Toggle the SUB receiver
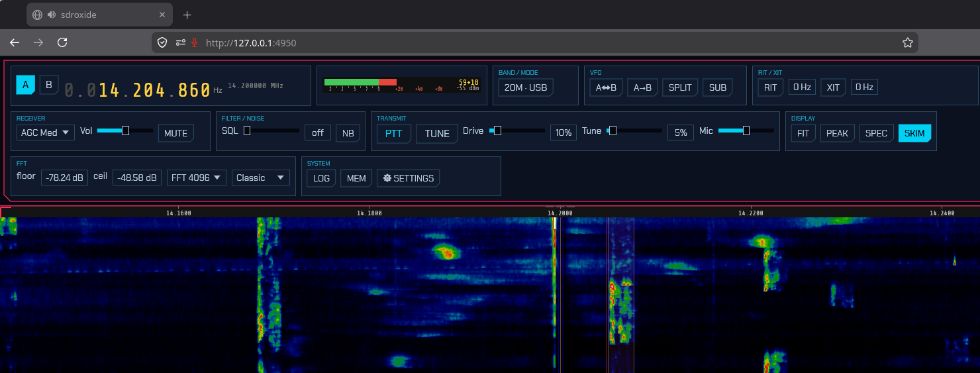The image size is (980, 373). pos(718,87)
